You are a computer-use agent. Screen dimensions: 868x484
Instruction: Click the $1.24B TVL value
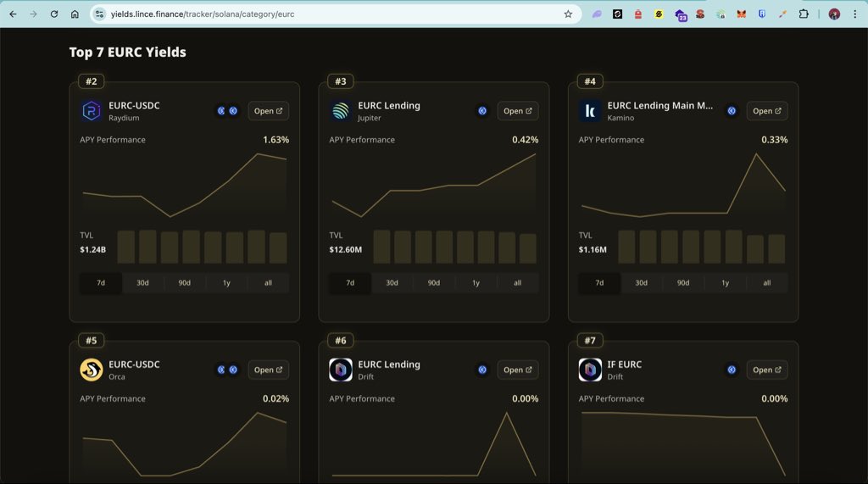click(x=92, y=250)
